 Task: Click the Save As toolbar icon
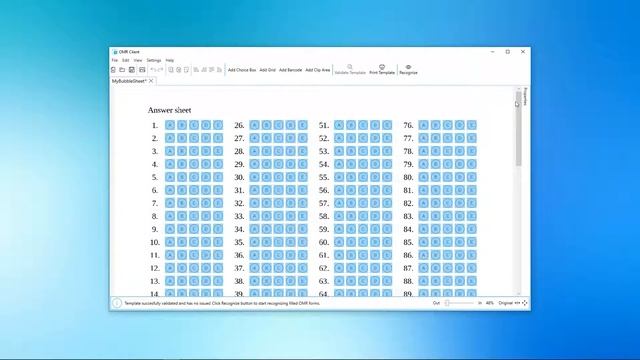pos(142,70)
